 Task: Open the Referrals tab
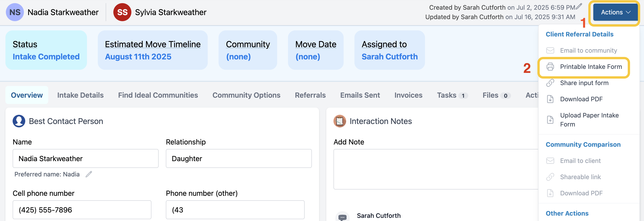click(310, 95)
